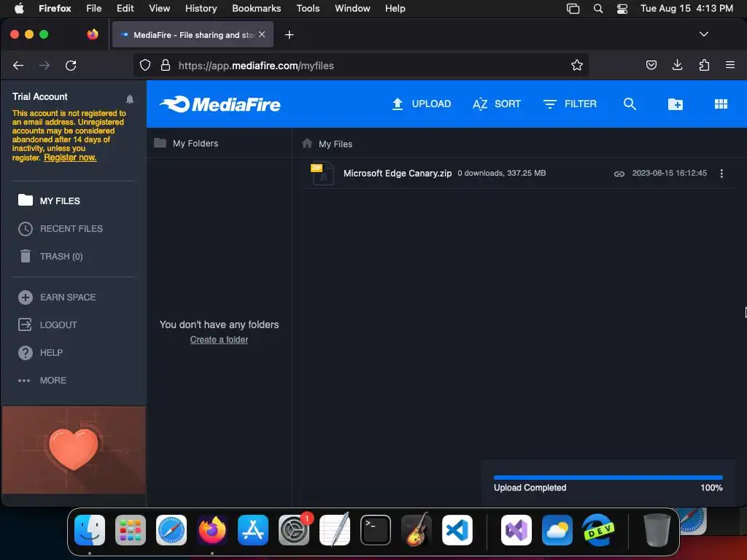747x560 pixels.
Task: Close the MediaFire tab
Action: coord(262,34)
